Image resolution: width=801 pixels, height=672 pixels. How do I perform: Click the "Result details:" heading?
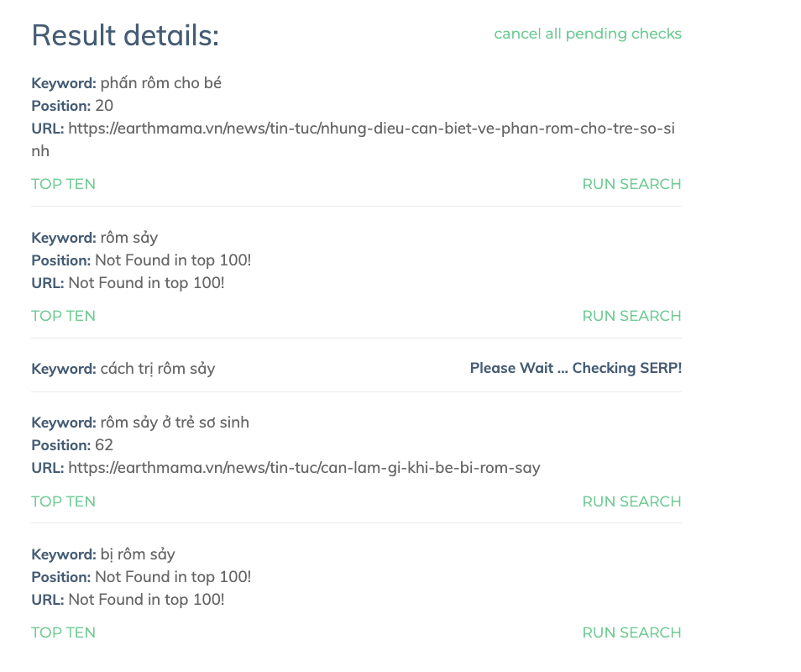[x=125, y=36]
